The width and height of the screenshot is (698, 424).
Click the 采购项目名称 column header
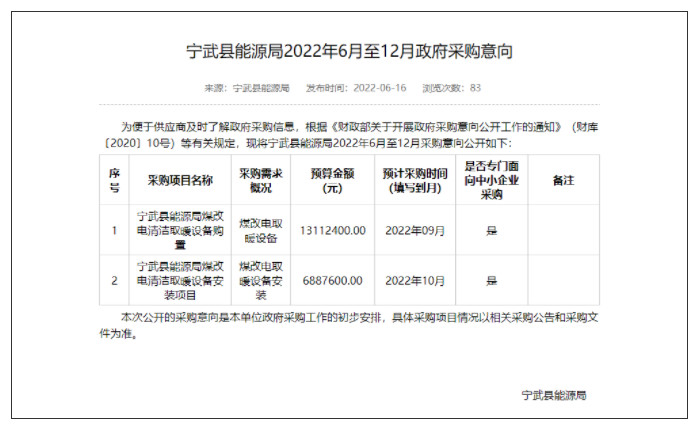tap(180, 180)
